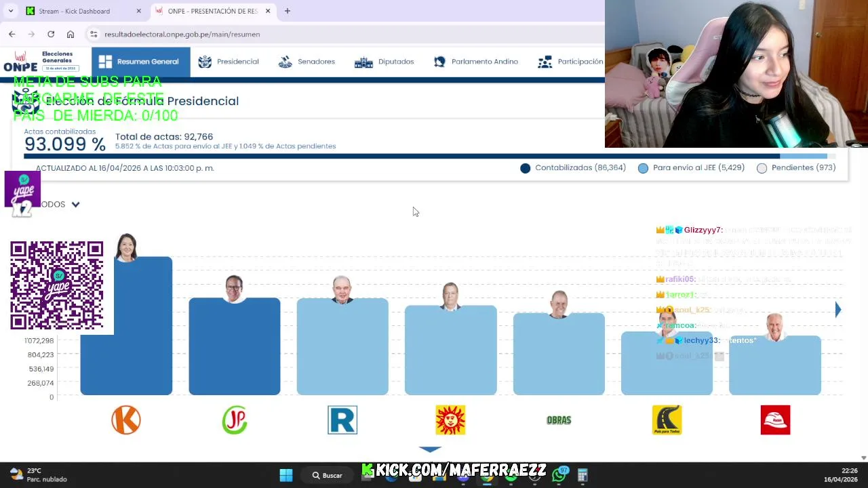This screenshot has height=488, width=868.
Task: Switch to Stream - Kick Dashboard tab
Action: pos(83,11)
